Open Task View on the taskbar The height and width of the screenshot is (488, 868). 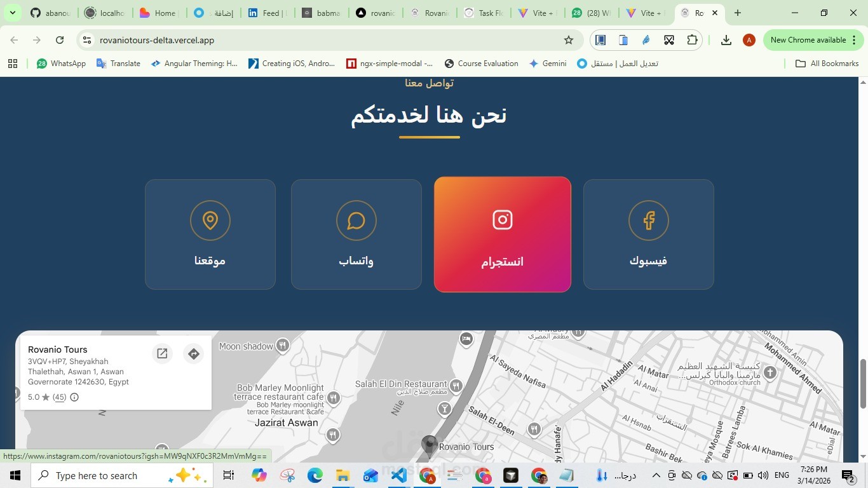pyautogui.click(x=229, y=475)
